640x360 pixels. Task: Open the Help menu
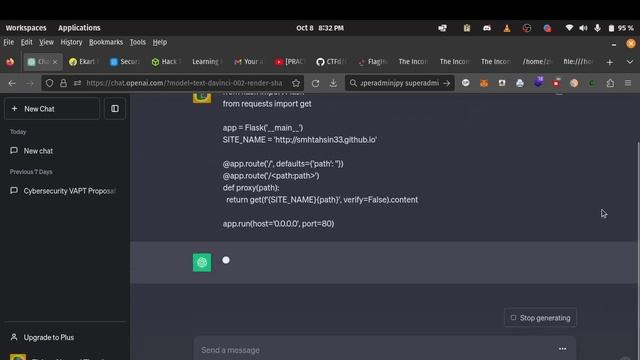[x=160, y=42]
